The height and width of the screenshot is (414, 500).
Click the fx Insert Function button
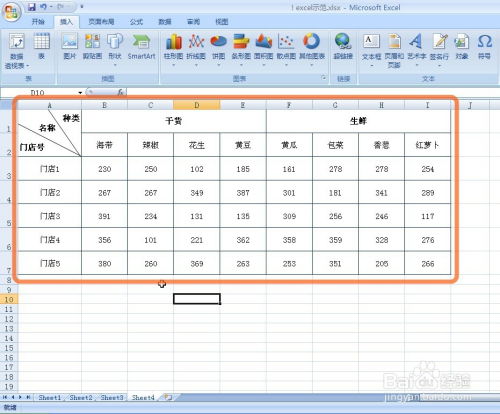click(x=121, y=92)
